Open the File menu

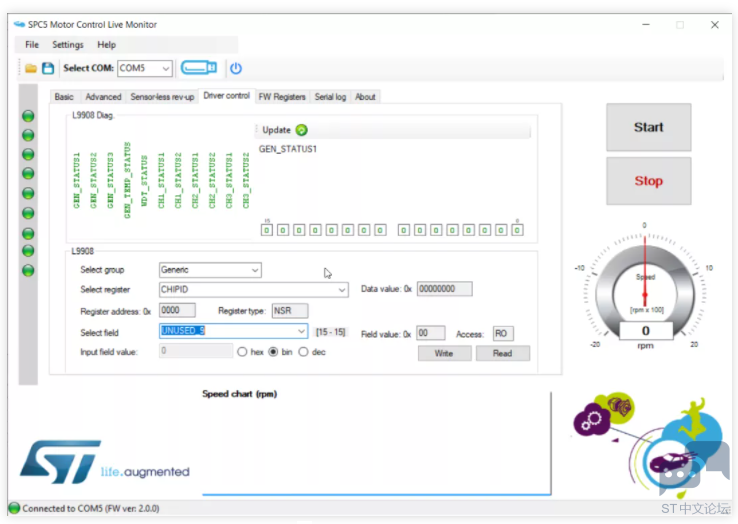32,45
